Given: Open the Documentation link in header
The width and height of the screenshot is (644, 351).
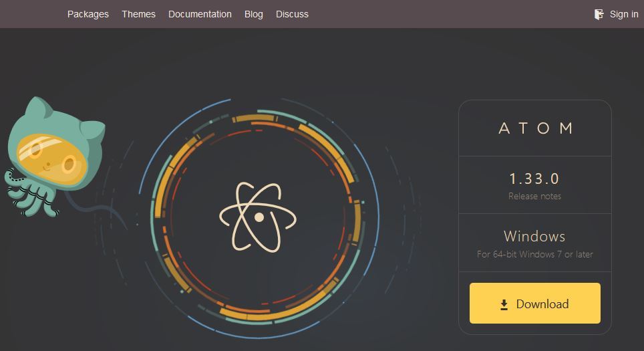Looking at the screenshot, I should (200, 14).
